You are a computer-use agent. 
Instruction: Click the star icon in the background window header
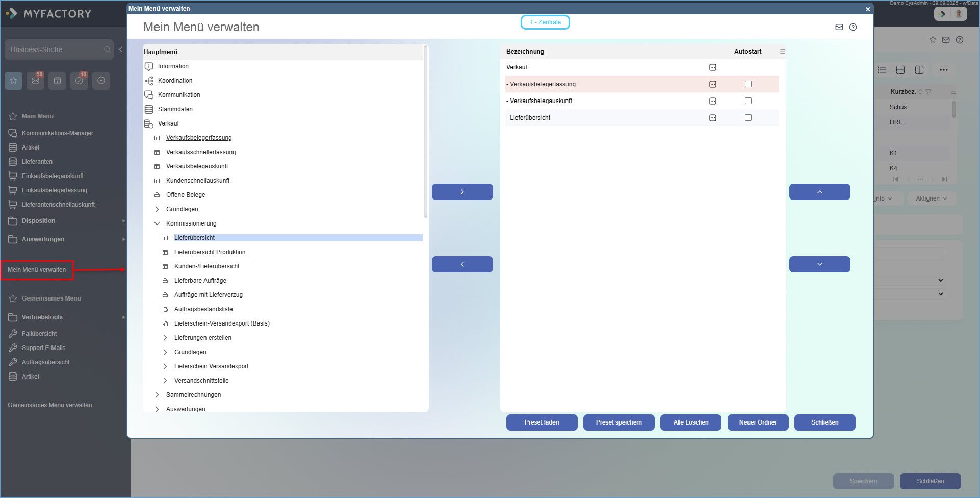pyautogui.click(x=933, y=40)
